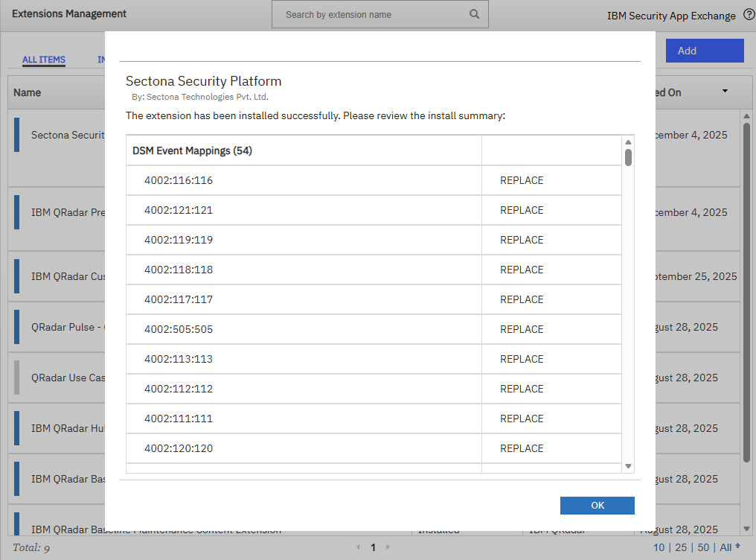Screen dimensions: 756x560
Task: Show 50 items per page
Action: (x=702, y=547)
